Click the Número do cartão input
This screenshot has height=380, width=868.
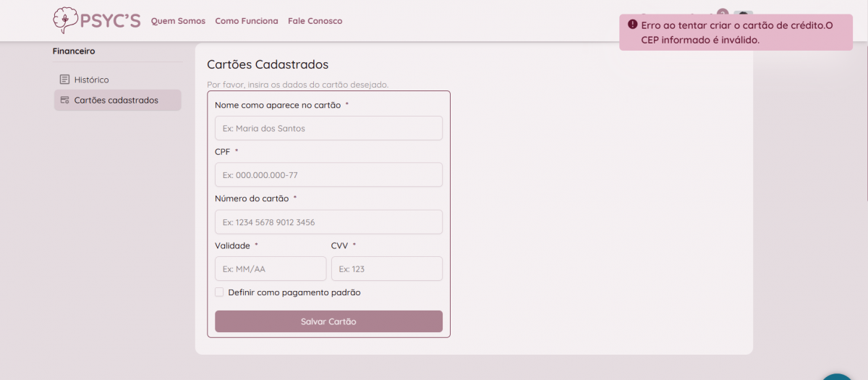coord(328,222)
